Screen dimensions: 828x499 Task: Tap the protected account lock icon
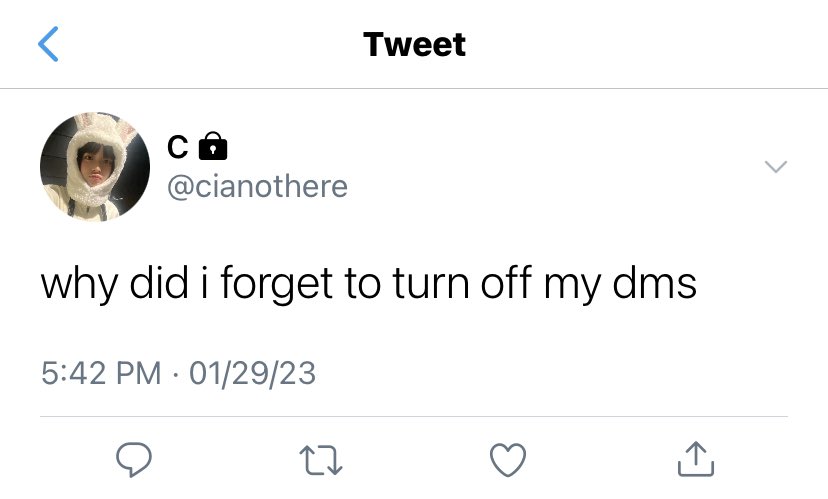click(x=213, y=148)
